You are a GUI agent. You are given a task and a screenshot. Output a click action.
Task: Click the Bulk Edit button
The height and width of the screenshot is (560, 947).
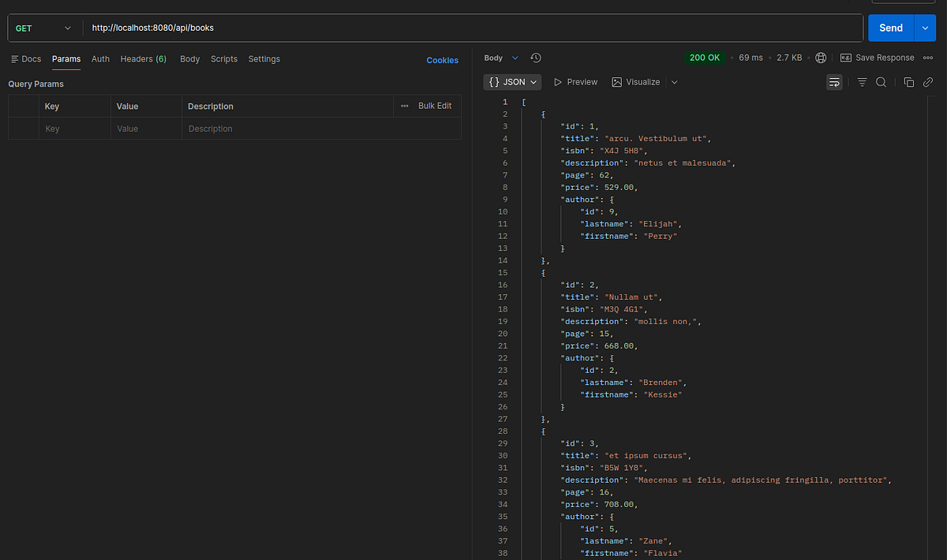click(435, 106)
